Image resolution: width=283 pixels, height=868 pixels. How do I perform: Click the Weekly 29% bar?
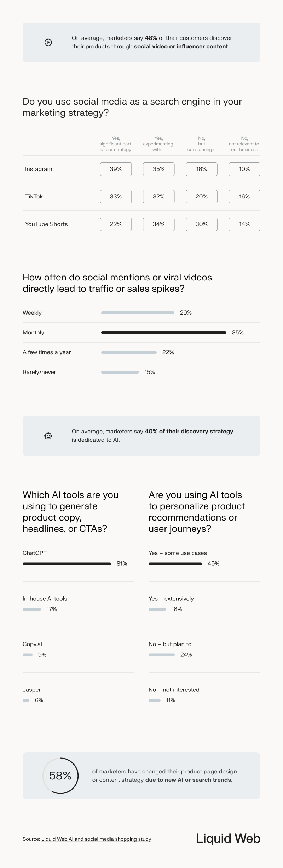point(138,313)
